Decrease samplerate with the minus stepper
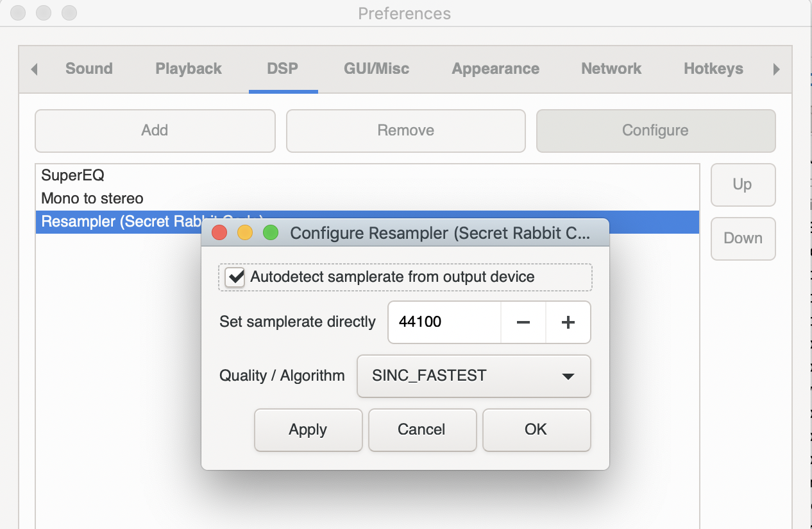This screenshot has height=529, width=812. click(x=523, y=322)
